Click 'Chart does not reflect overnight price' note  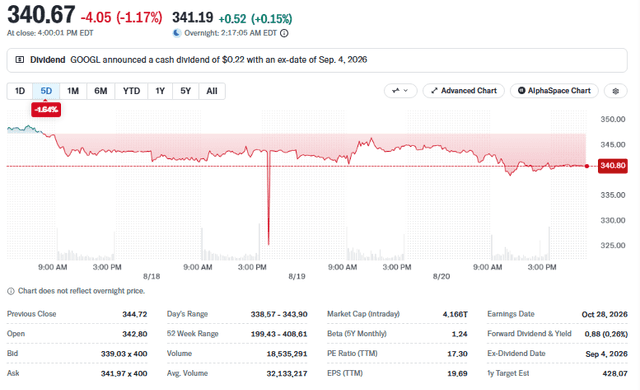(81, 291)
